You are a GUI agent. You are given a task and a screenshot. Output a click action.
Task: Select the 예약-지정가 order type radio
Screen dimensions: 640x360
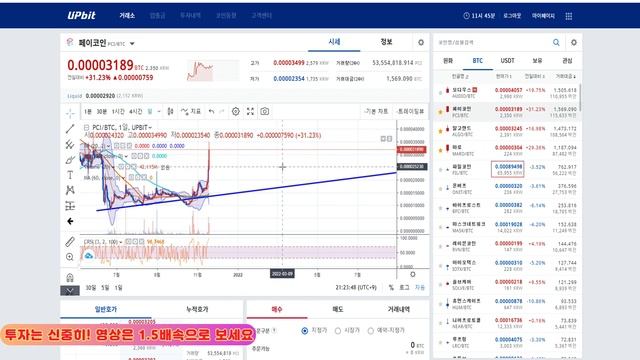click(x=371, y=331)
